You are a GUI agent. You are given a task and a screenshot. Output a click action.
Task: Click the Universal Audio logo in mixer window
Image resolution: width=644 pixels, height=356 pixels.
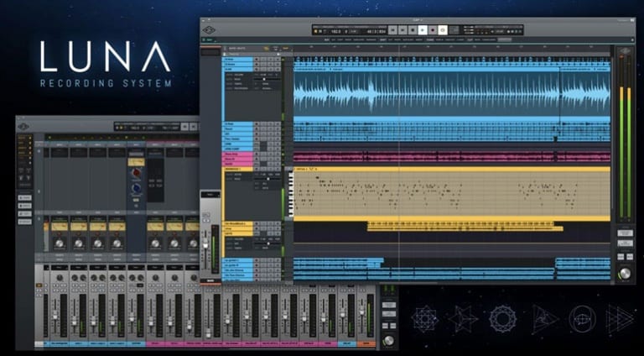click(x=23, y=127)
